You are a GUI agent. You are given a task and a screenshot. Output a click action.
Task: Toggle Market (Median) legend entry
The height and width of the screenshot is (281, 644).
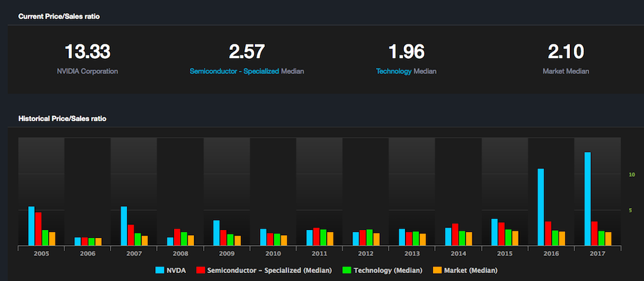tap(465, 270)
